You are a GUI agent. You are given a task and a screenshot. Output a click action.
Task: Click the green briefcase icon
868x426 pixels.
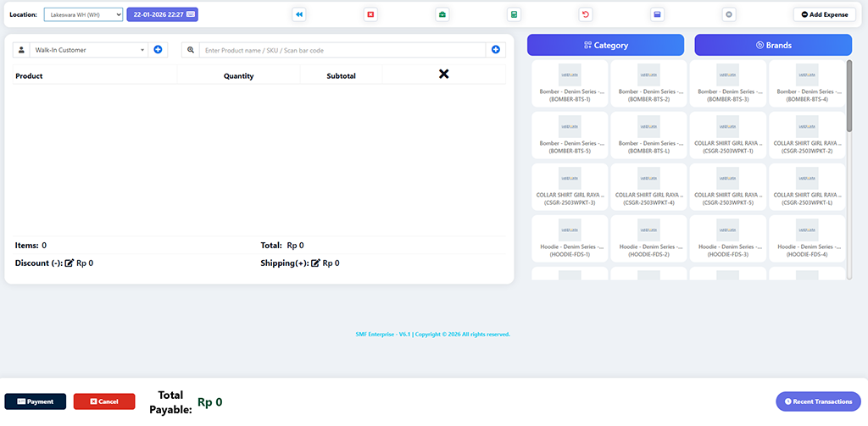pyautogui.click(x=442, y=14)
